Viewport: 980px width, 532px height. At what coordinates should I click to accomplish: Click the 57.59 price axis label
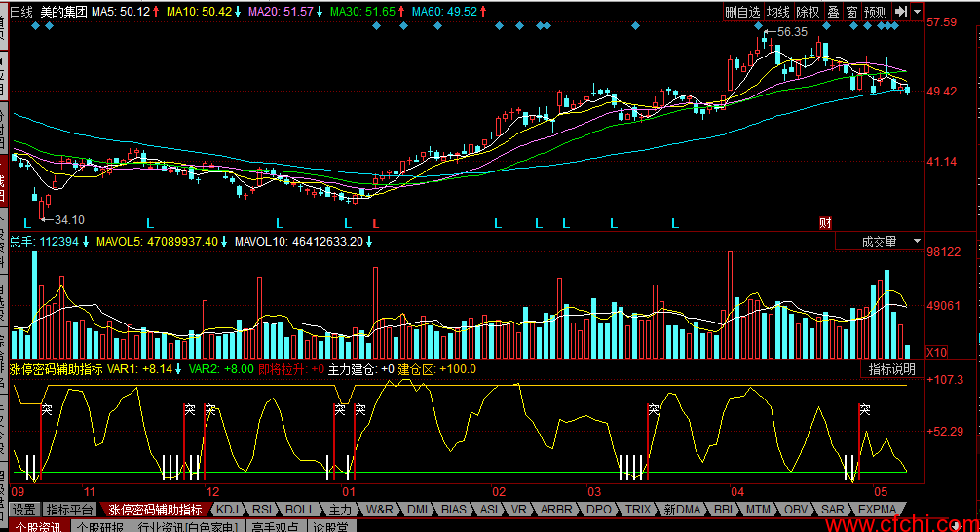pos(941,22)
